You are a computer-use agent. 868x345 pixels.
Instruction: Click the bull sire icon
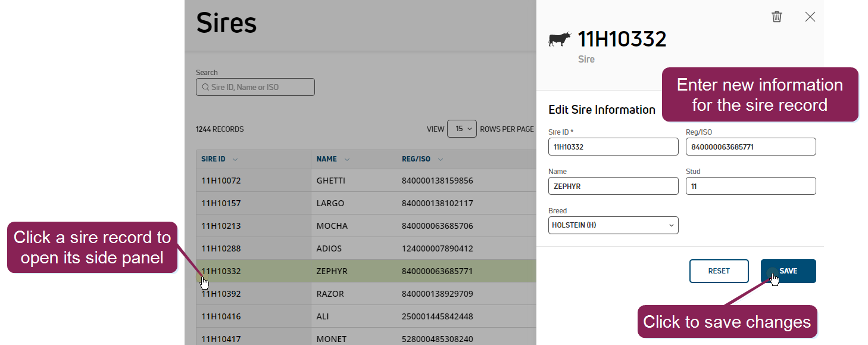click(559, 39)
